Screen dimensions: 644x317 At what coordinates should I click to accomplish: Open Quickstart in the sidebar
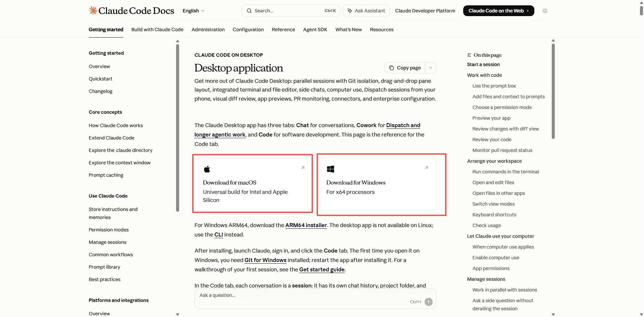pos(101,79)
